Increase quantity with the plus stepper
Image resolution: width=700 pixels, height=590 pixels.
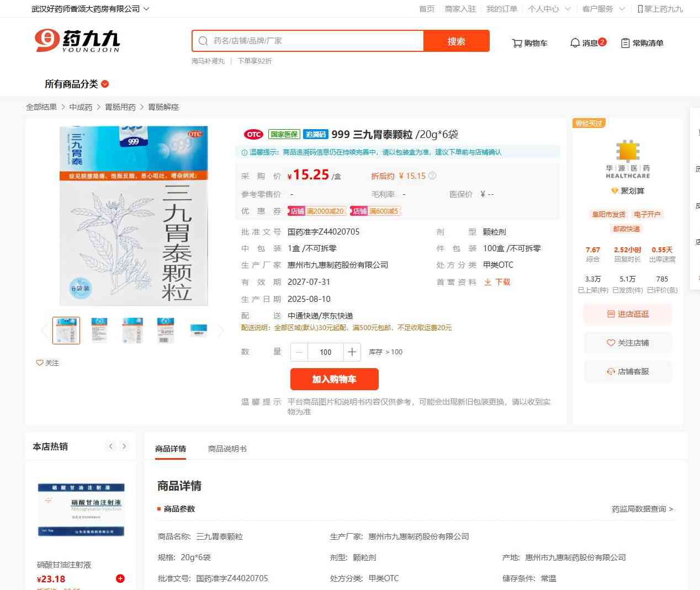click(x=352, y=352)
